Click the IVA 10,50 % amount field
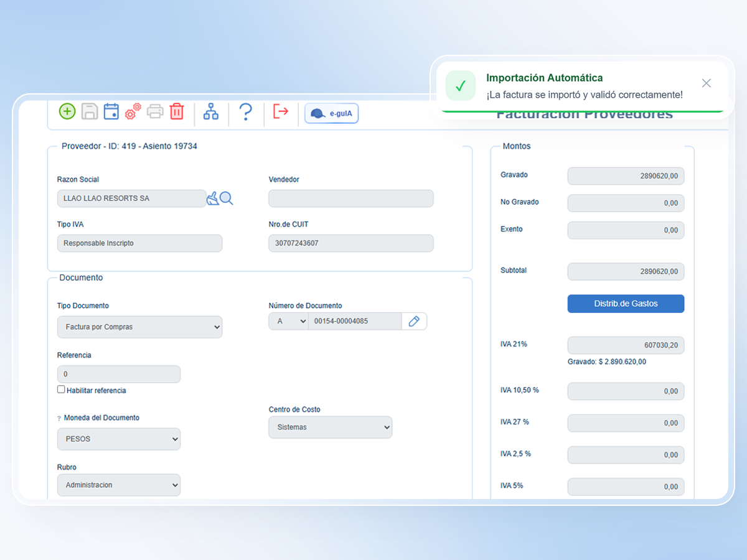 coord(626,391)
